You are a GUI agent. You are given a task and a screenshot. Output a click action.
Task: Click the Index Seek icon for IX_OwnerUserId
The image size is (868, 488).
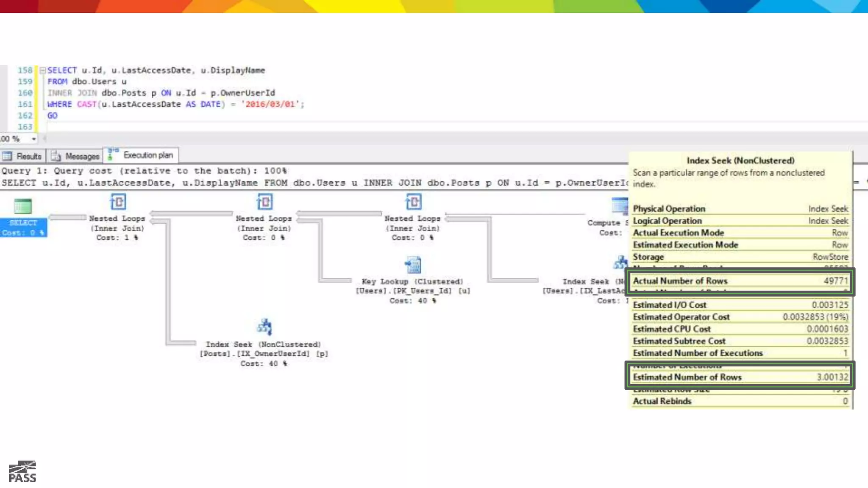point(264,327)
